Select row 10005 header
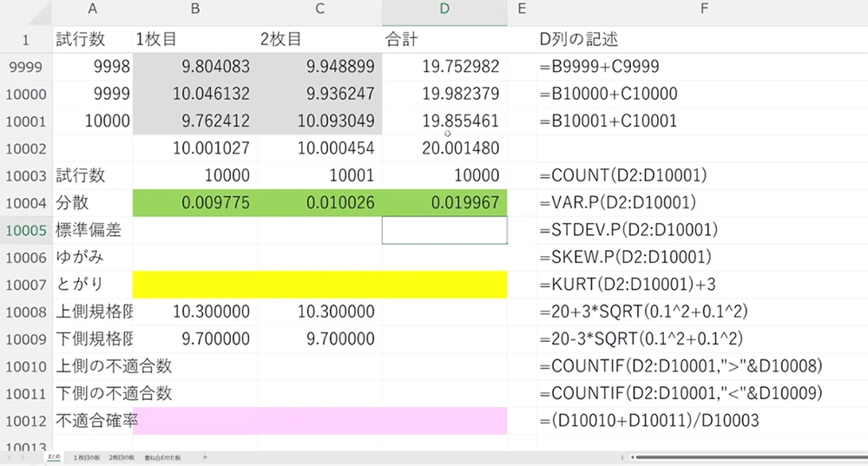 (26, 230)
